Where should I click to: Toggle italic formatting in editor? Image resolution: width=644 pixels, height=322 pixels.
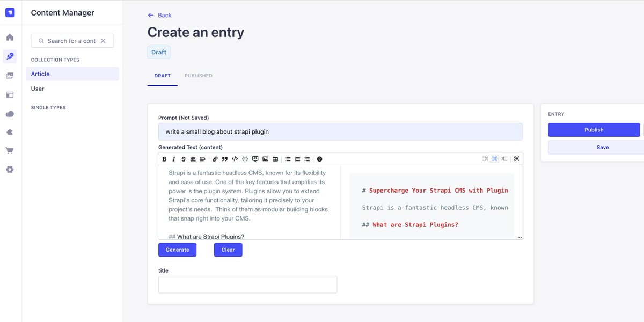[173, 159]
